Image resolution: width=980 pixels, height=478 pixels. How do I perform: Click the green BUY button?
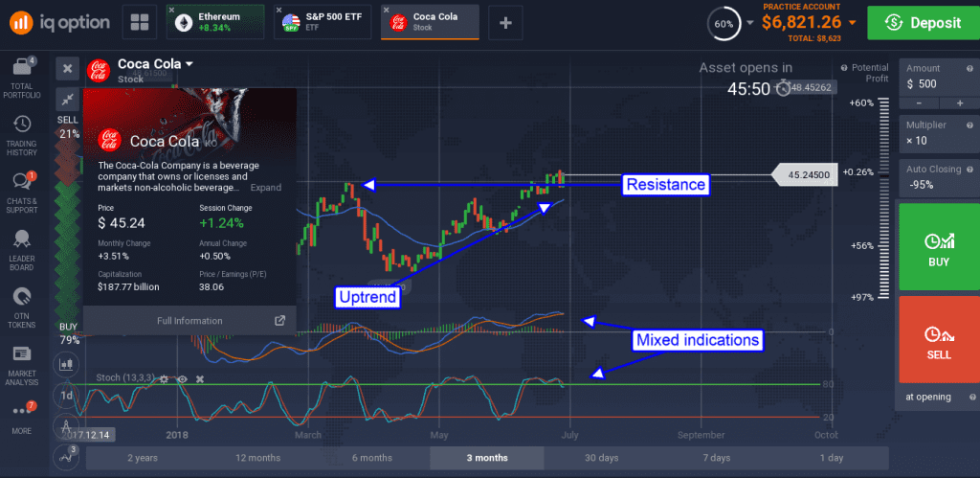[x=939, y=246]
